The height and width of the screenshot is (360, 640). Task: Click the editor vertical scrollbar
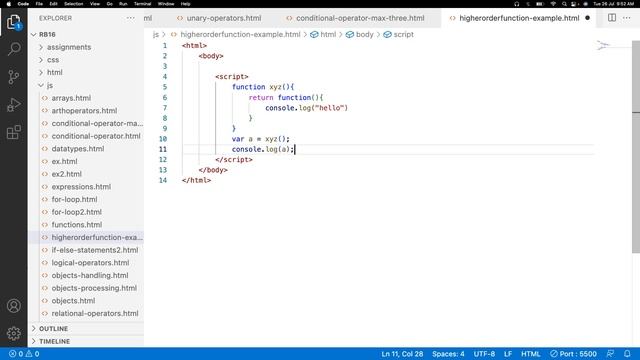point(636,147)
